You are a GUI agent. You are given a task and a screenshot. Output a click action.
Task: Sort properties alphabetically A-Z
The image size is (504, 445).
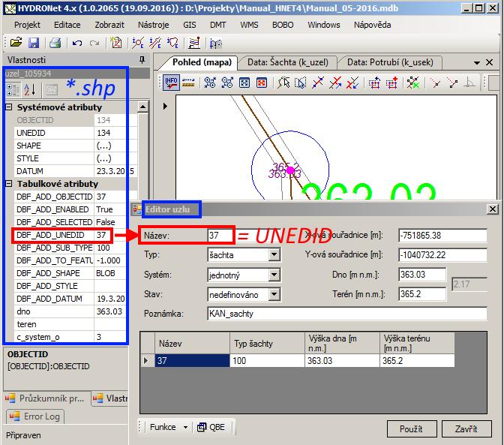click(30, 90)
